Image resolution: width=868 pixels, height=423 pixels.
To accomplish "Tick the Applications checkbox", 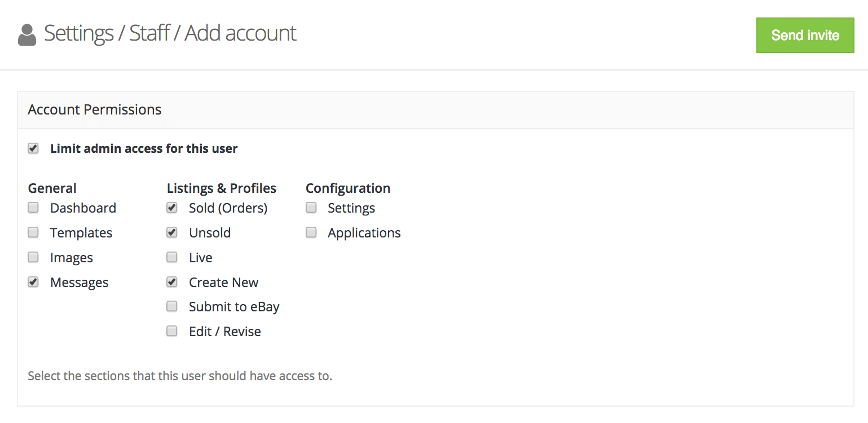I will pyautogui.click(x=311, y=232).
